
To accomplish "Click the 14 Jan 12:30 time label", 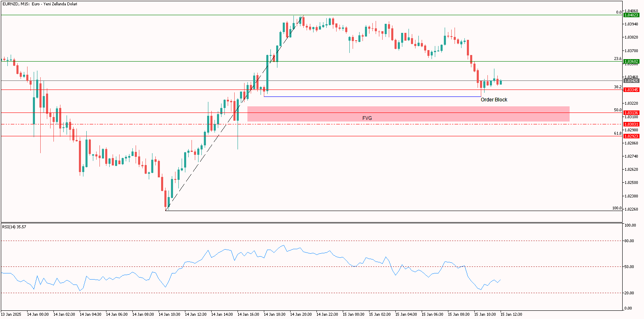I will pos(196,314).
